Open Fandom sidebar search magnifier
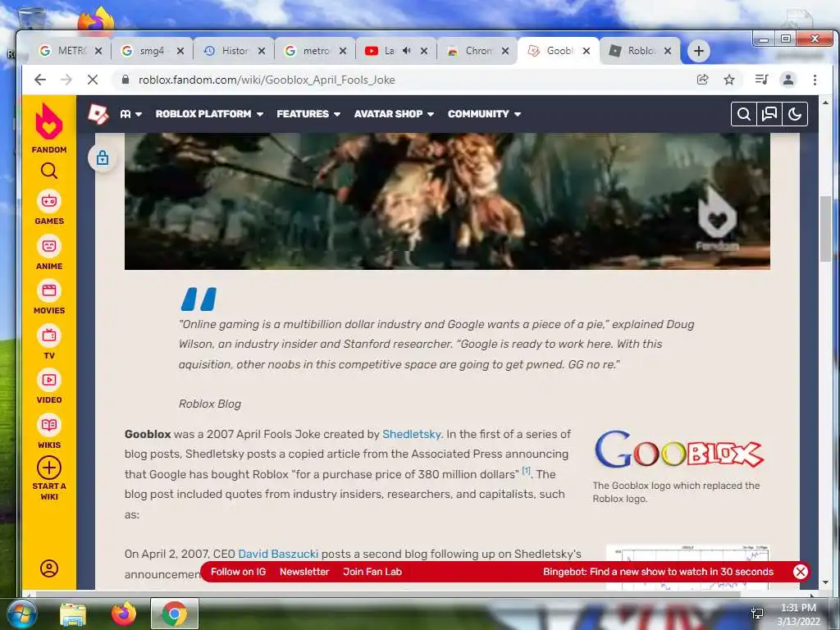 (x=48, y=171)
